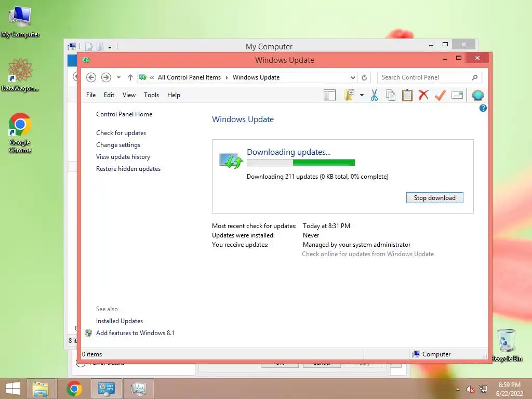532x399 pixels.
Task: Click Restore hidden updates link
Action: click(x=128, y=169)
